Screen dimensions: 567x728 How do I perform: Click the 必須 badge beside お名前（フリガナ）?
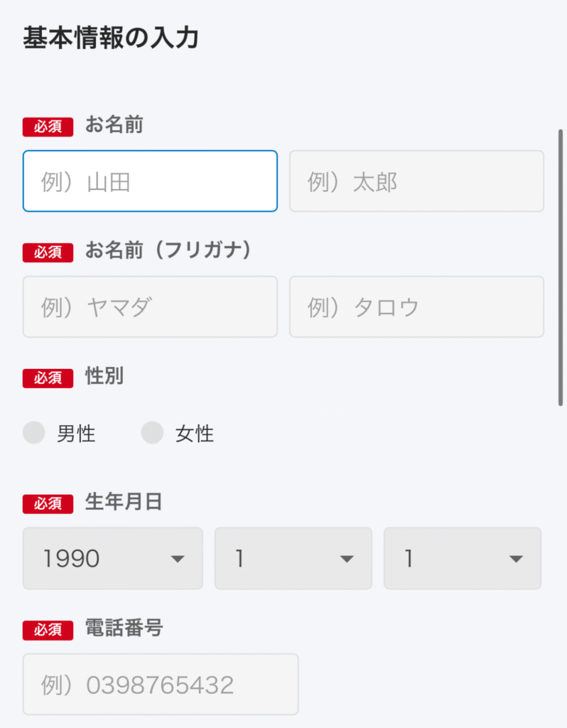pyautogui.click(x=48, y=252)
